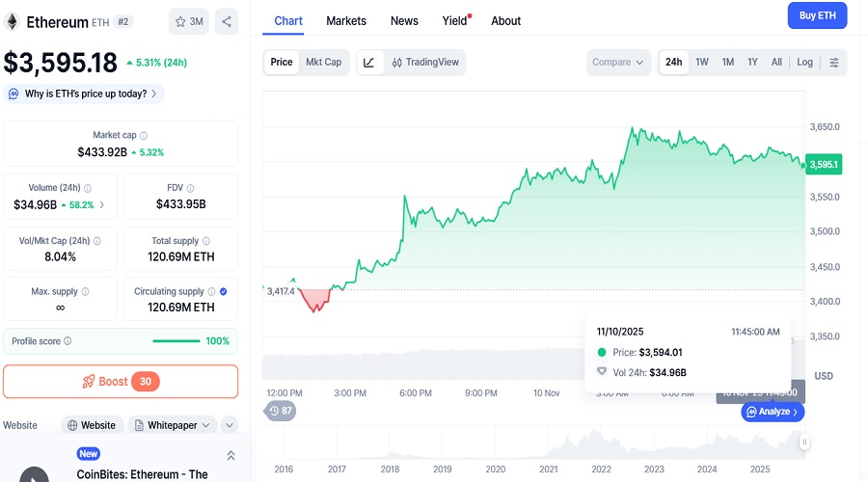Open the About tab

tap(506, 21)
